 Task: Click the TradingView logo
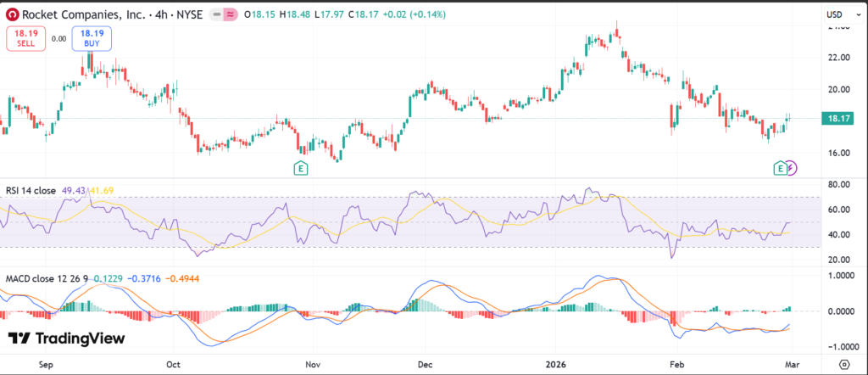point(66,339)
